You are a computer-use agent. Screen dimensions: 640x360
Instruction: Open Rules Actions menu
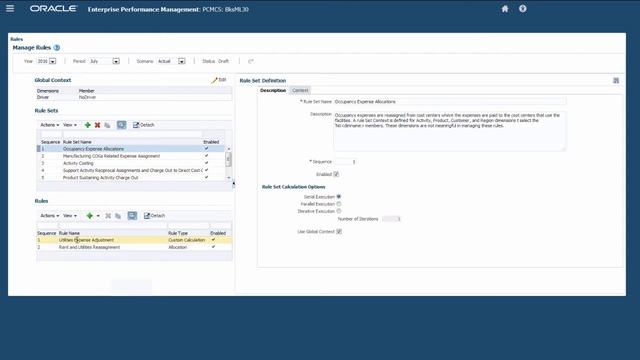(x=49, y=216)
